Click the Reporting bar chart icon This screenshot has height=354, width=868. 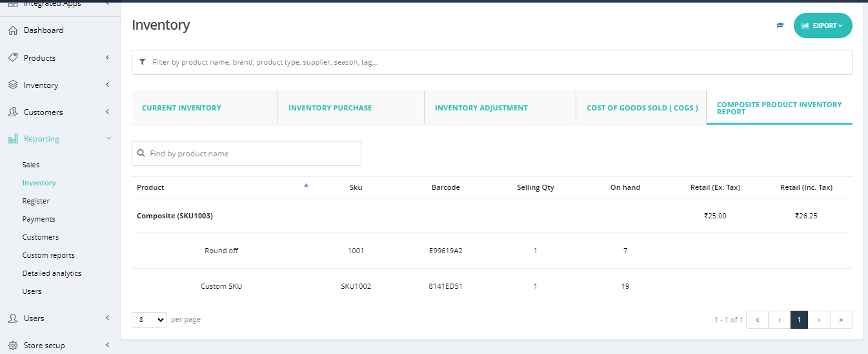13,139
